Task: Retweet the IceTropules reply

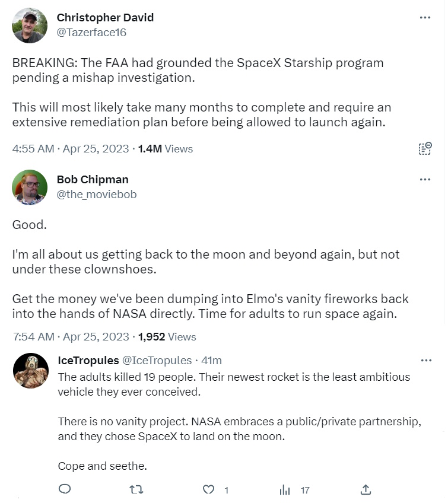Action: coord(136,489)
